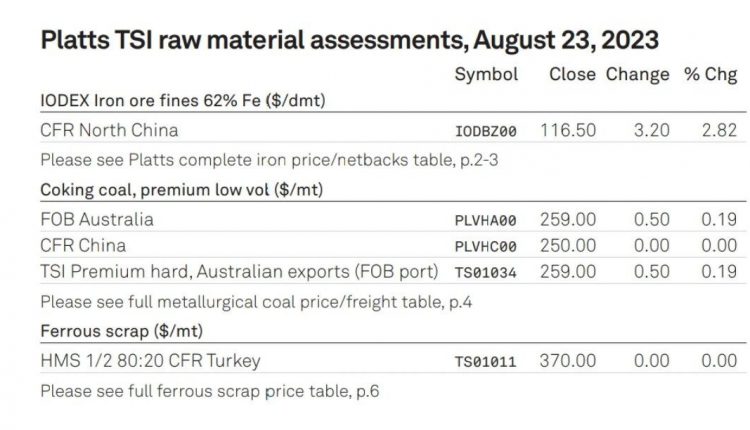Viewport: 750px width, 430px height.
Task: Select the Change column header
Action: click(x=637, y=75)
